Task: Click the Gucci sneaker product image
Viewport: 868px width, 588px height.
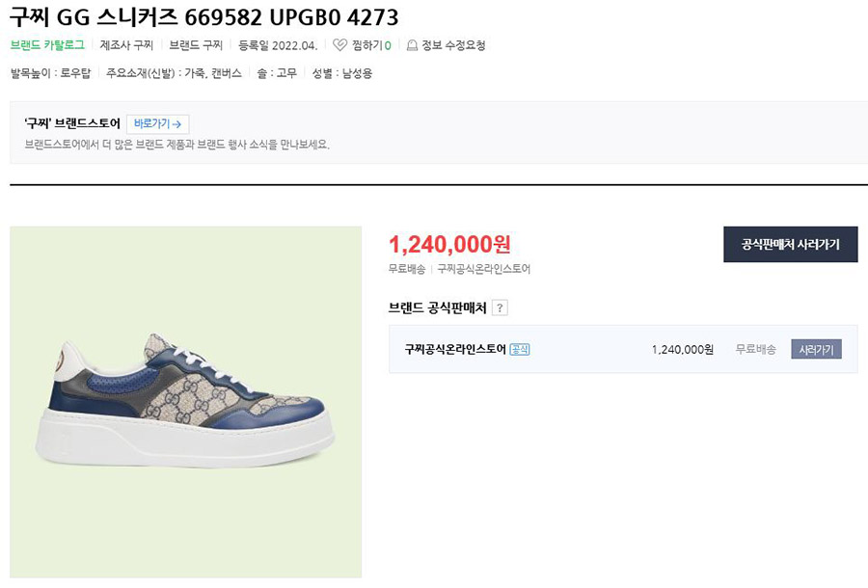Action: [185, 402]
